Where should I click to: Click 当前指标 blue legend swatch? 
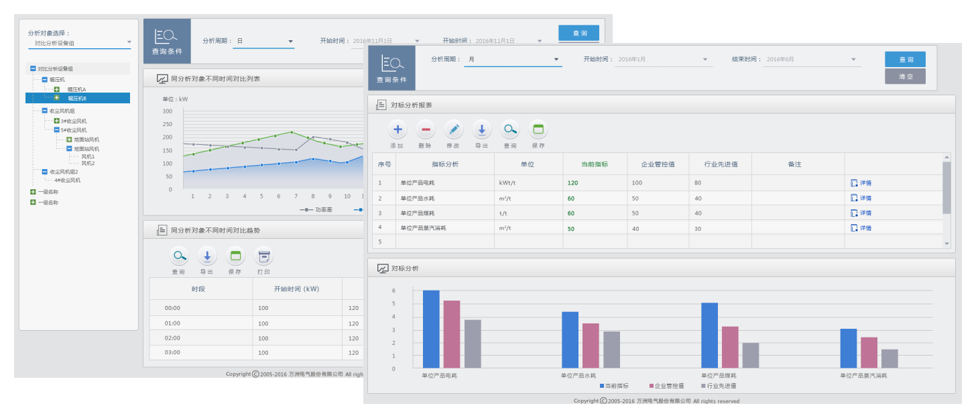pyautogui.click(x=601, y=386)
